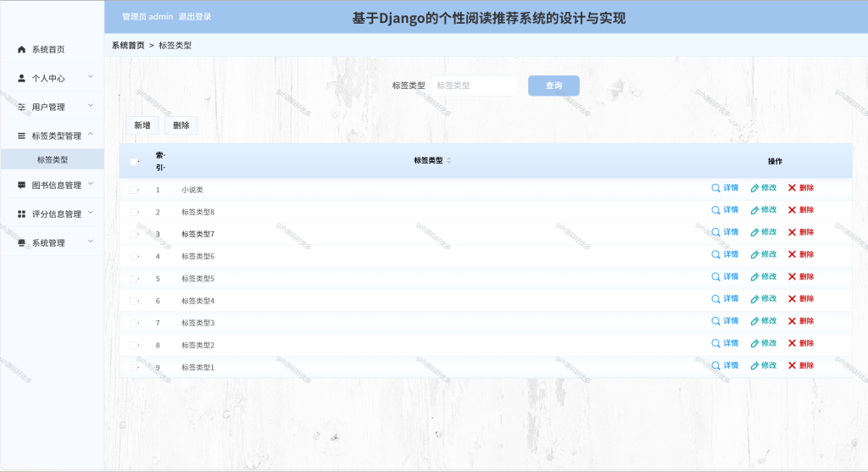Click the grid icon beside 评分信息管理
The height and width of the screenshot is (472, 868).
[21, 214]
